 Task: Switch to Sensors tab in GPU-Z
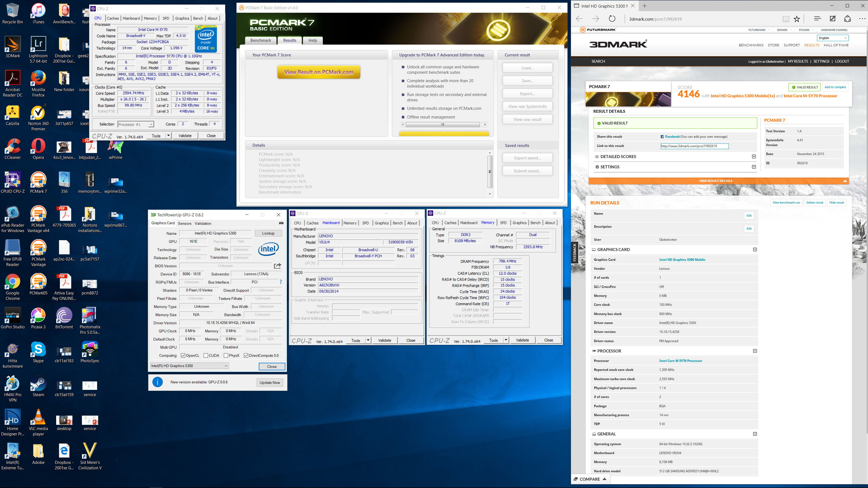[x=184, y=223]
